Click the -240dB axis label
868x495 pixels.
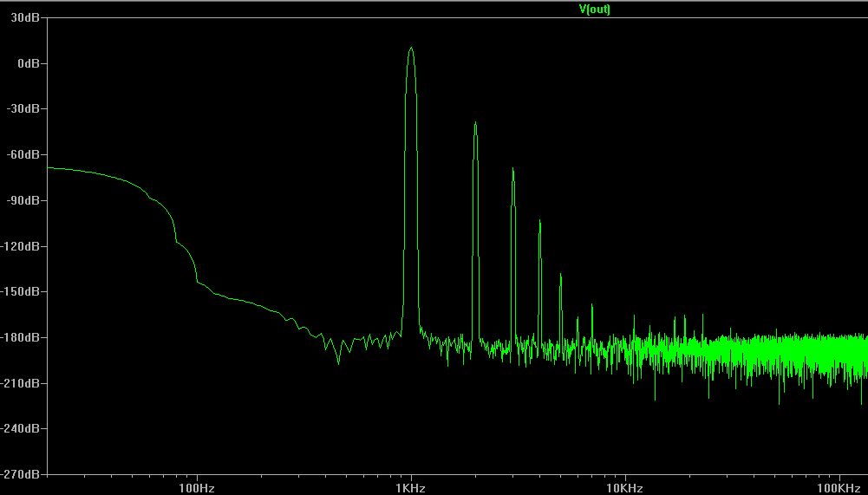tap(21, 428)
